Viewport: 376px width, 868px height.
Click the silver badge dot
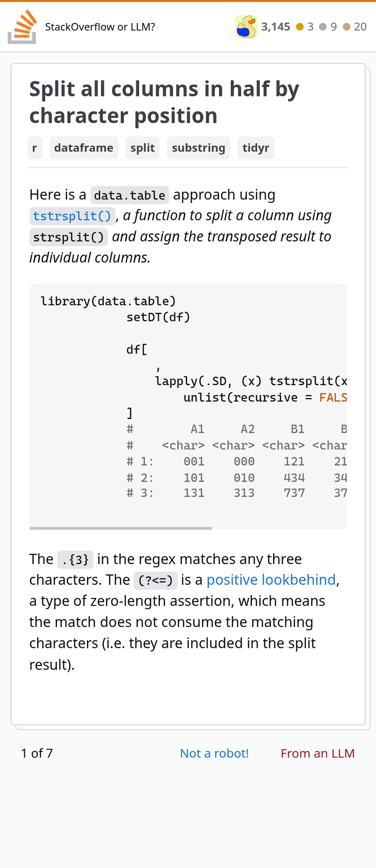pos(323,27)
